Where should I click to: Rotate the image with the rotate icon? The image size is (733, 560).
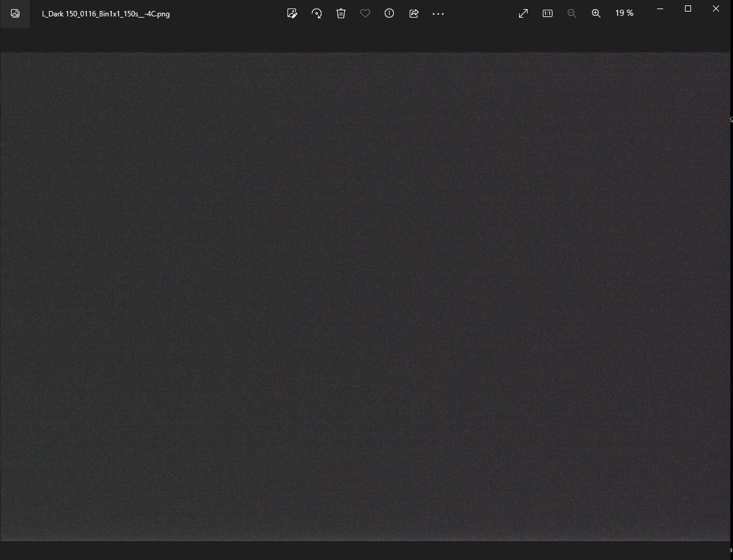pos(317,13)
